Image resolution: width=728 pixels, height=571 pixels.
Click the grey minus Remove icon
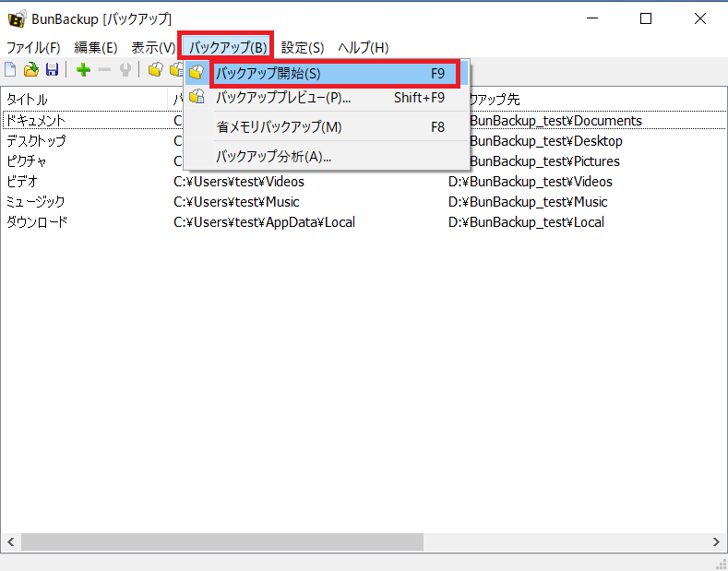pos(104,70)
